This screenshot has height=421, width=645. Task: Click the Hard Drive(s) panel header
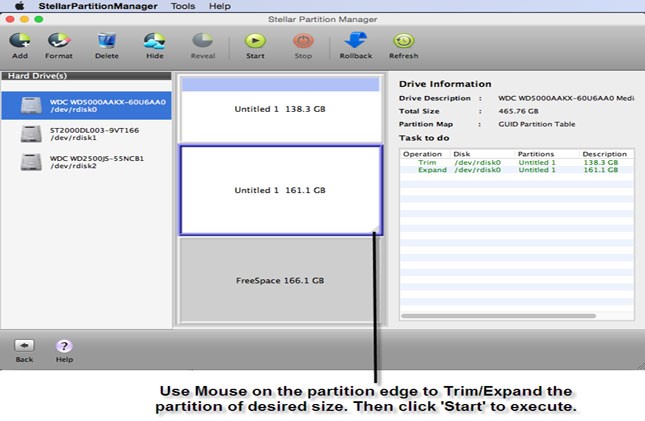86,76
